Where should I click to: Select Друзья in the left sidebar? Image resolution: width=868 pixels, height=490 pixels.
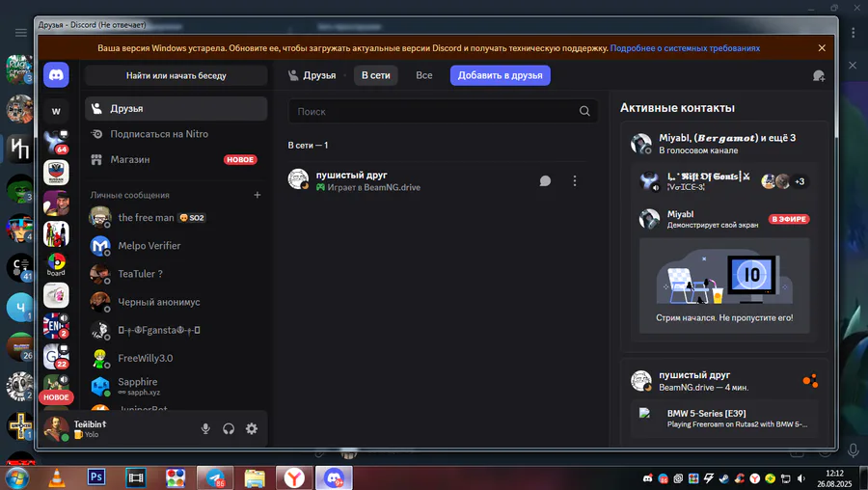[x=176, y=109]
